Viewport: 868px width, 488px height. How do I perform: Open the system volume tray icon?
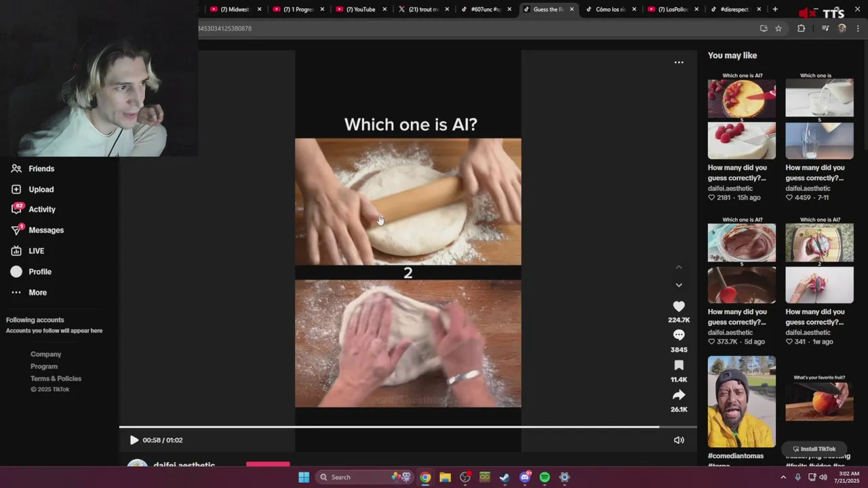point(823,477)
